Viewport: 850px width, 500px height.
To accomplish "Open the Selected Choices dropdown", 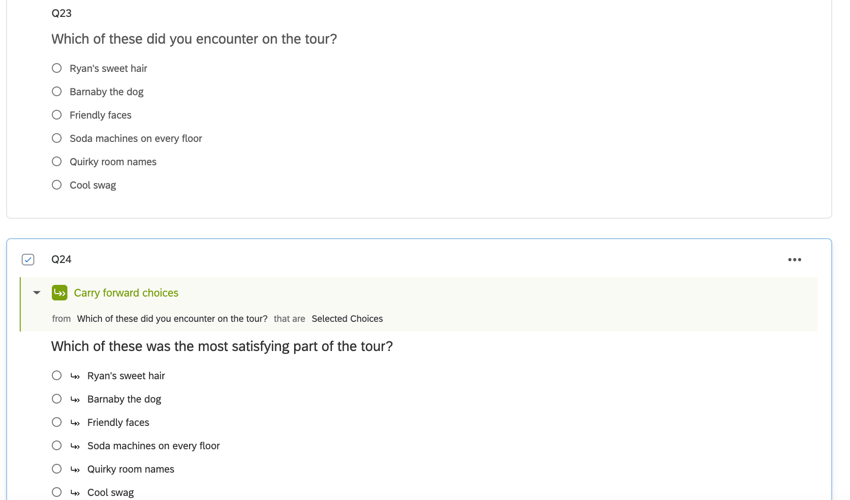I will point(347,319).
